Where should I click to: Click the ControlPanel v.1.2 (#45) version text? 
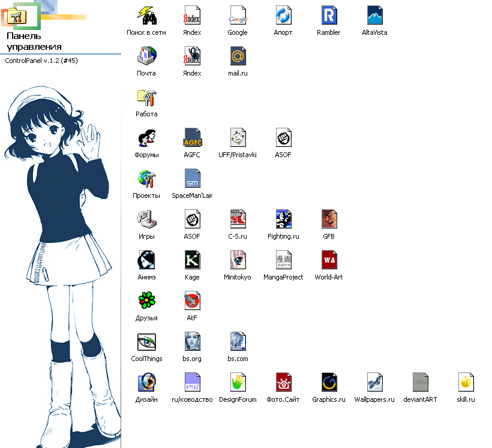pyautogui.click(x=41, y=61)
